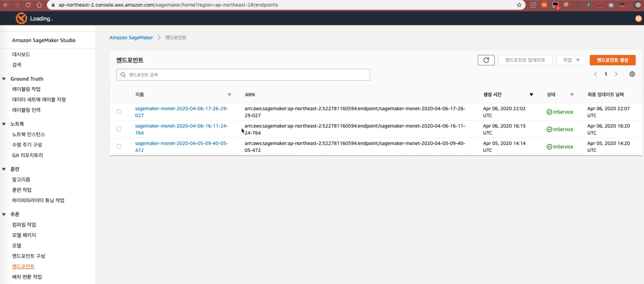Click the orange alert icon in header

pos(638,19)
